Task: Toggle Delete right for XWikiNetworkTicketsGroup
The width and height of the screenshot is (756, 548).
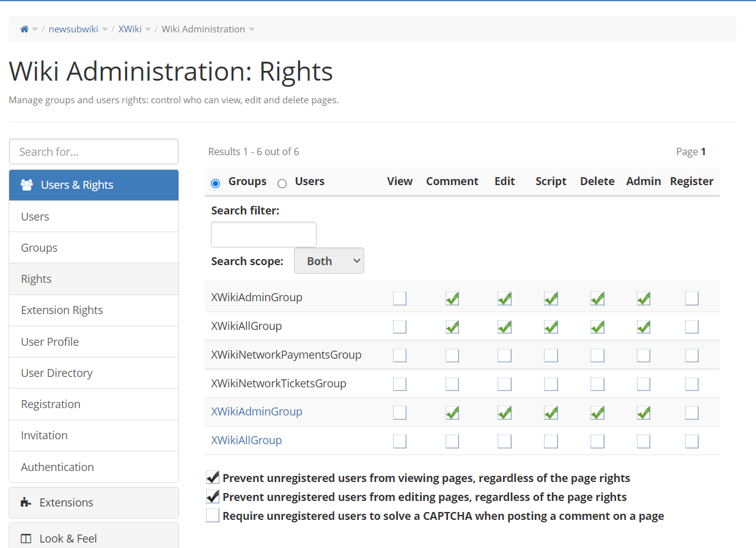Action: coord(597,384)
